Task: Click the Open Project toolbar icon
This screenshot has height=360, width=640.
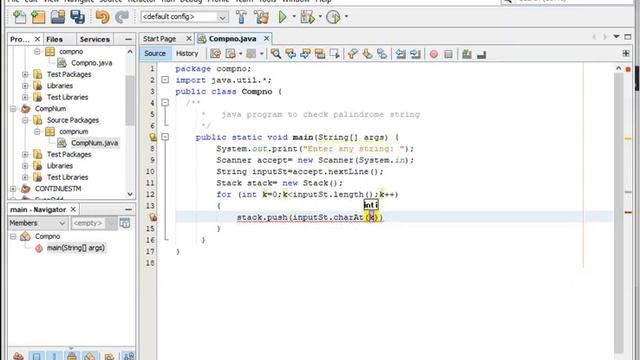Action: [58, 17]
